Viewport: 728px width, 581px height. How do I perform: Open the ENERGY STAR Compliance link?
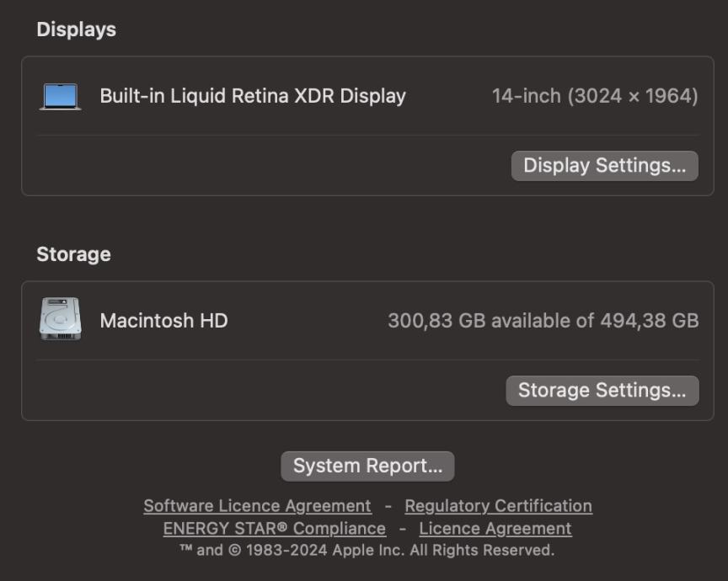(275, 529)
